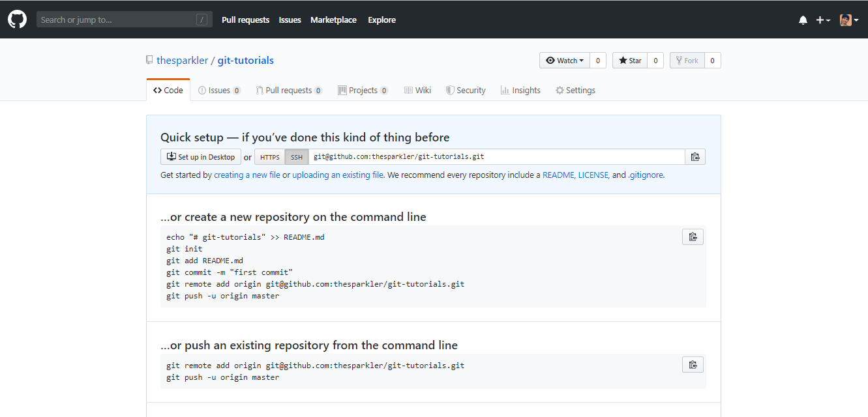Open the repository Settings tab
868x417 pixels.
pyautogui.click(x=575, y=91)
